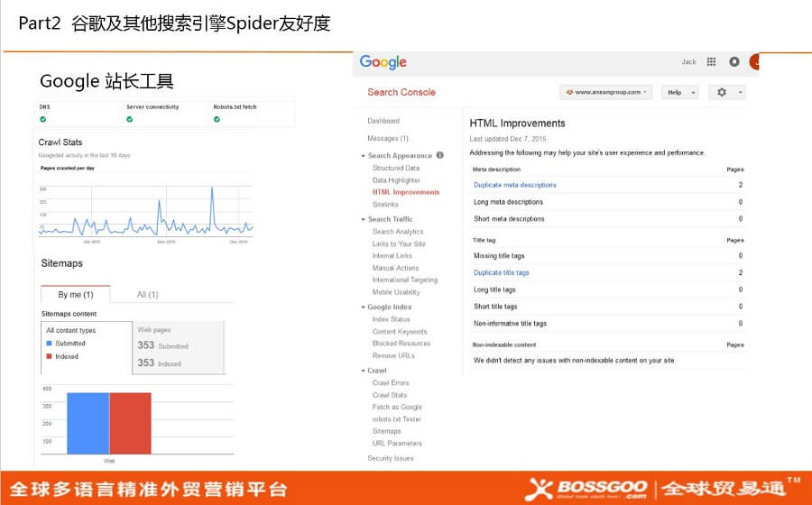812x505 pixels.
Task: Open the settings gear icon
Action: tap(722, 92)
